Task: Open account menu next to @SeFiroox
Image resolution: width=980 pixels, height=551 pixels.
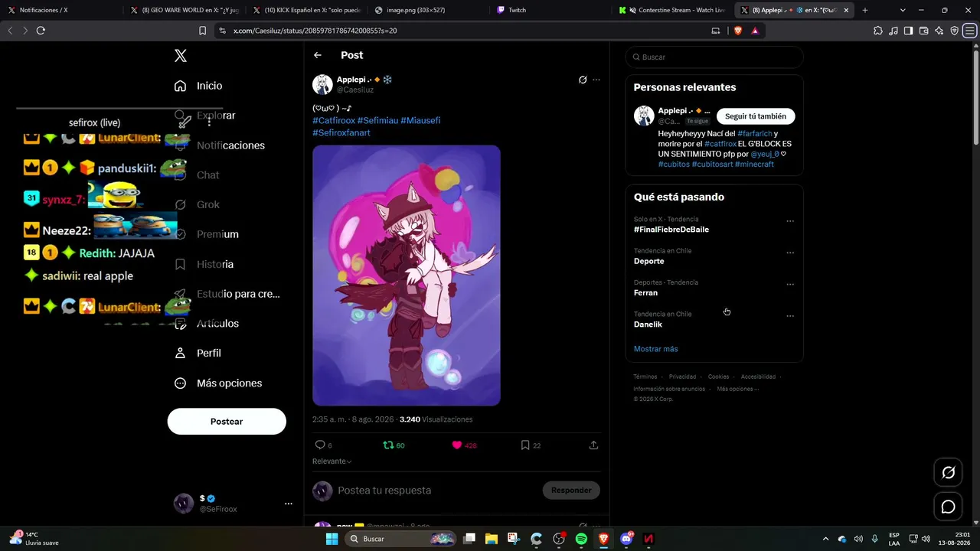Action: coord(289,504)
